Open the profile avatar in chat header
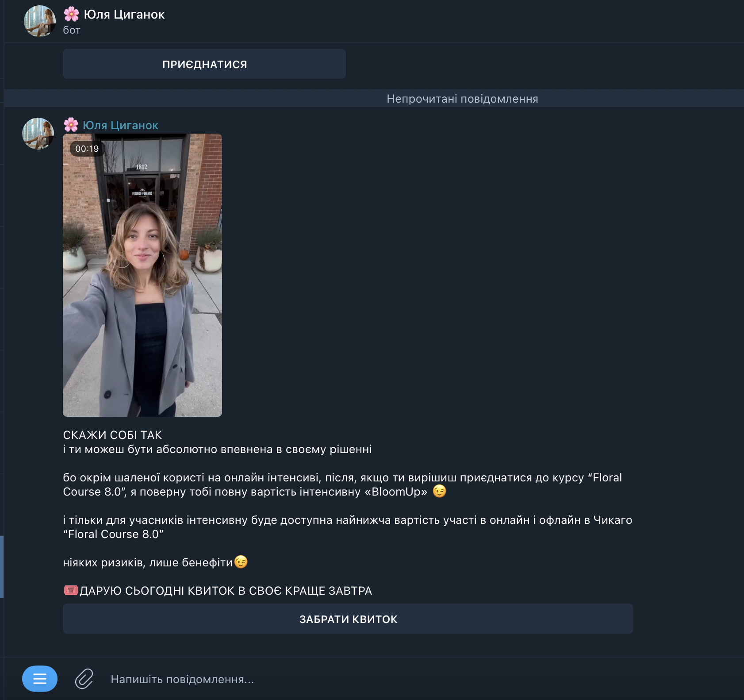This screenshot has width=744, height=700. (x=39, y=21)
